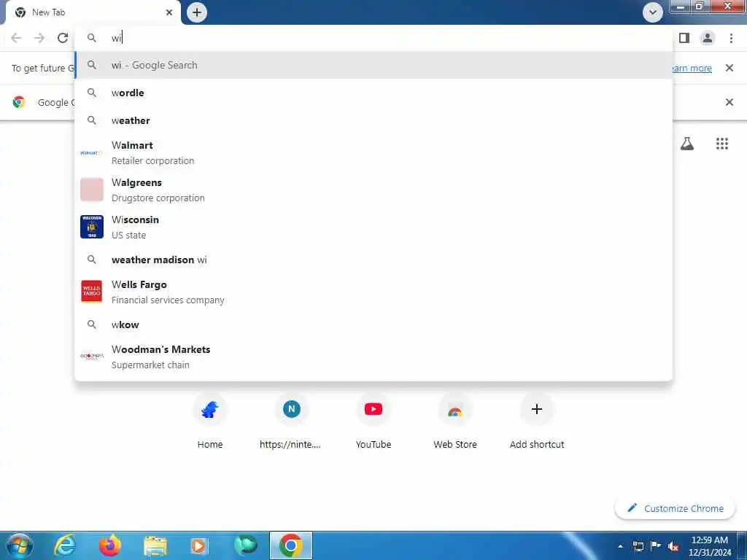The width and height of the screenshot is (747, 560).
Task: Dismiss the Google Chrome infobar
Action: pyautogui.click(x=729, y=102)
